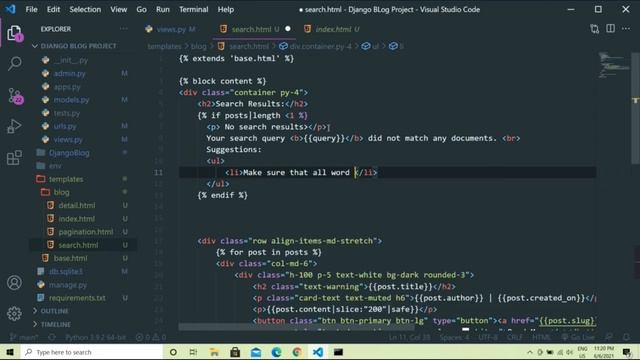640x360 pixels.
Task: Open the Help menu
Action: coord(225,9)
